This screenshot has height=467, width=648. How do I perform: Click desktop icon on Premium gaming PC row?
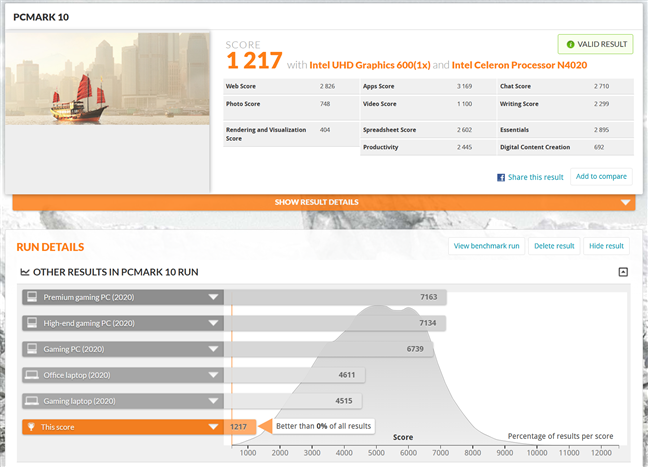click(32, 297)
